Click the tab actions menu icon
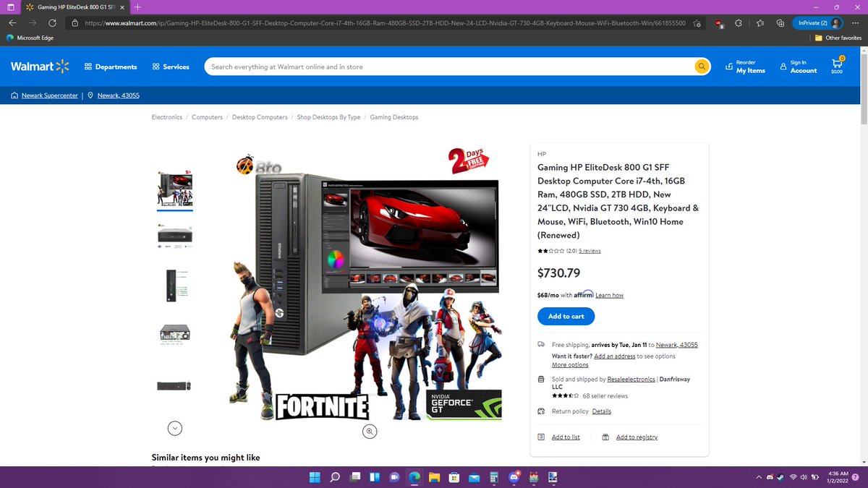The height and width of the screenshot is (488, 868). tap(9, 7)
